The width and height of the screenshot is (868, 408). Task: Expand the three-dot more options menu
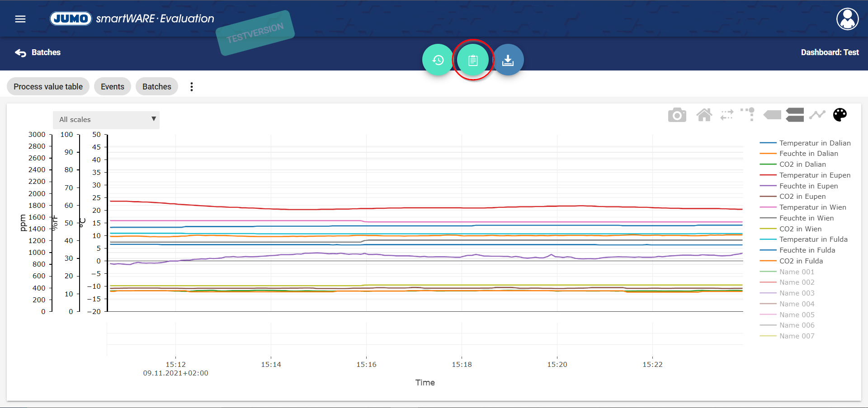point(192,87)
